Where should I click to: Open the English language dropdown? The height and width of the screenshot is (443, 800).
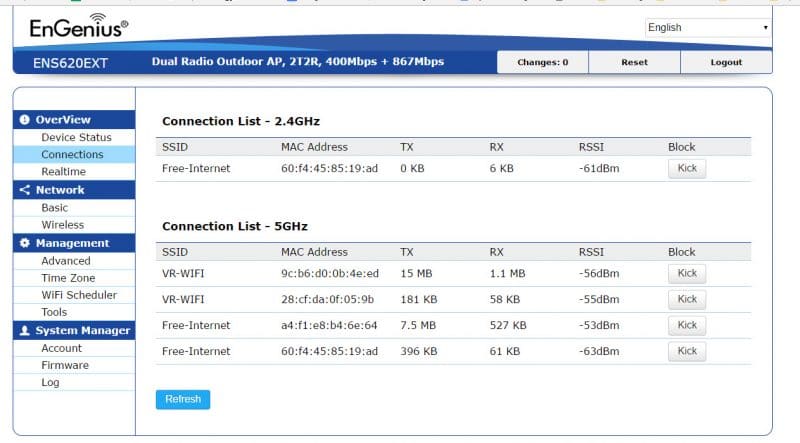click(707, 28)
